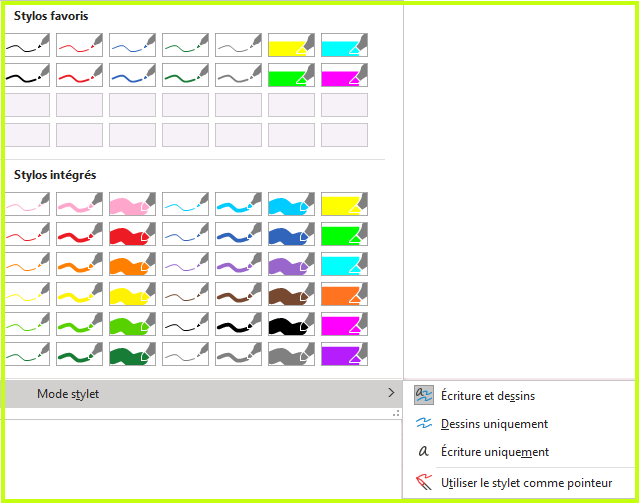Screen dimensions: 639x503
Task: Pick magenta highlighter in Stylos intégrés
Action: (344, 324)
